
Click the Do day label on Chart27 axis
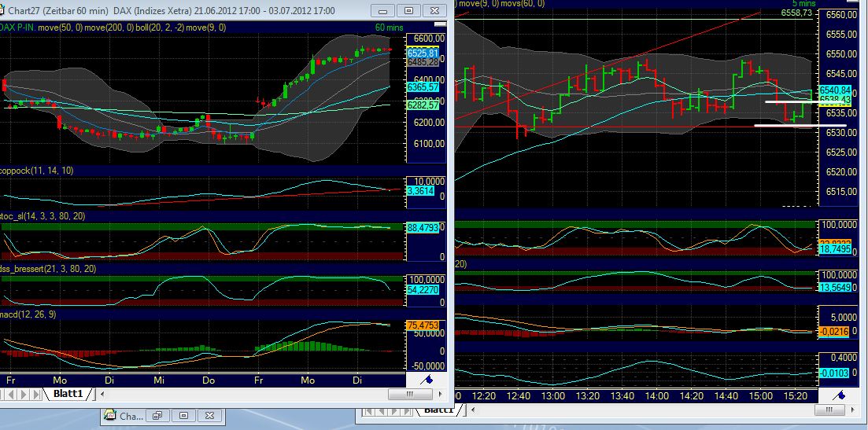click(x=209, y=380)
